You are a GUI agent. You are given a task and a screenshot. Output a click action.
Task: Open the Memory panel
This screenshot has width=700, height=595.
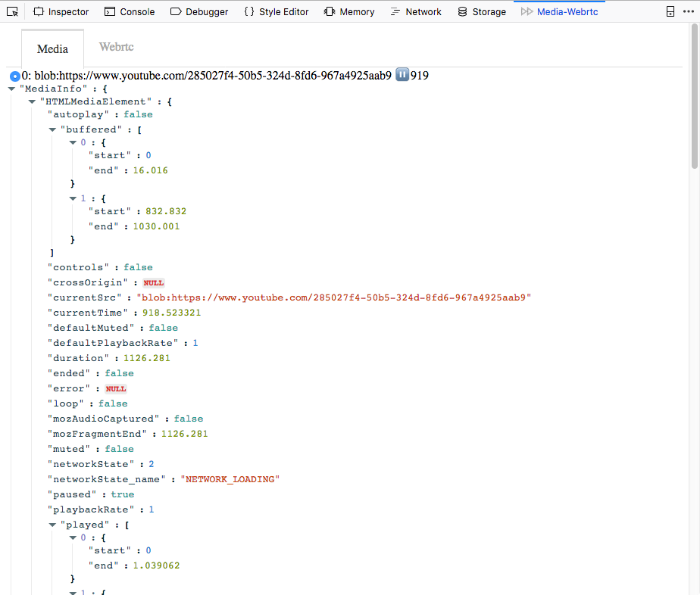tap(348, 11)
